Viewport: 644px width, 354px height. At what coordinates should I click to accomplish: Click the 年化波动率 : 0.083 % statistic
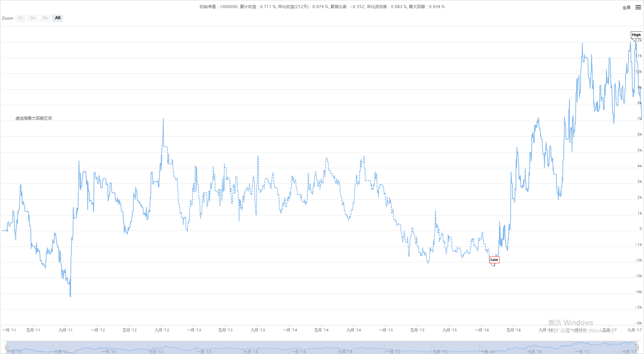(x=387, y=7)
